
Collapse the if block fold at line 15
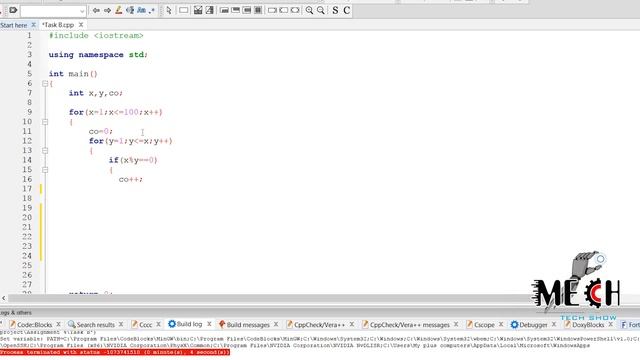pyautogui.click(x=45, y=170)
